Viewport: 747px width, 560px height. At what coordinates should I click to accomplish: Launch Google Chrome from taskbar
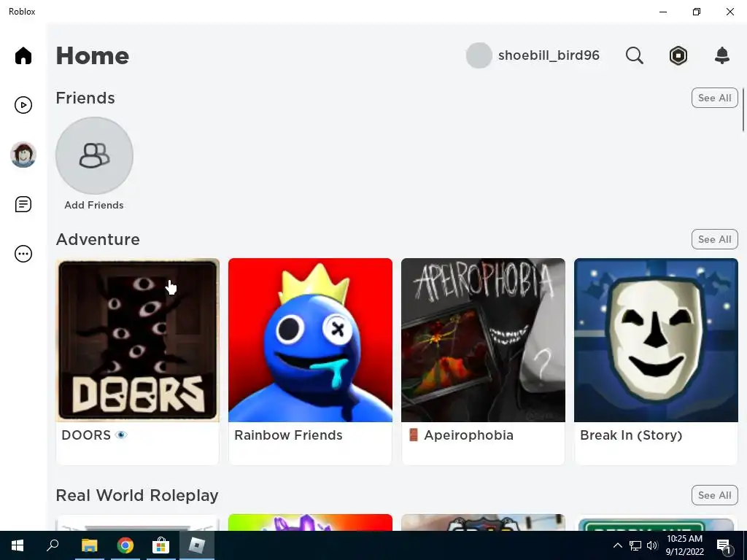point(125,545)
